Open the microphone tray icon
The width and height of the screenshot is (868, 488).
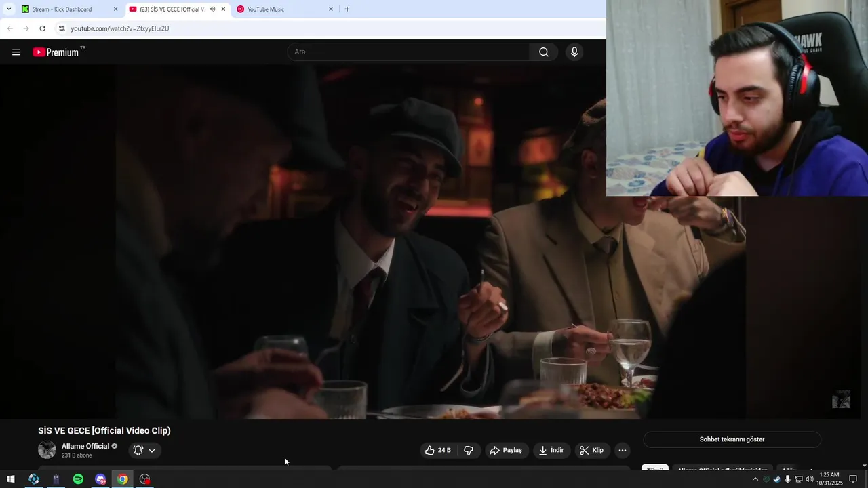(787, 479)
